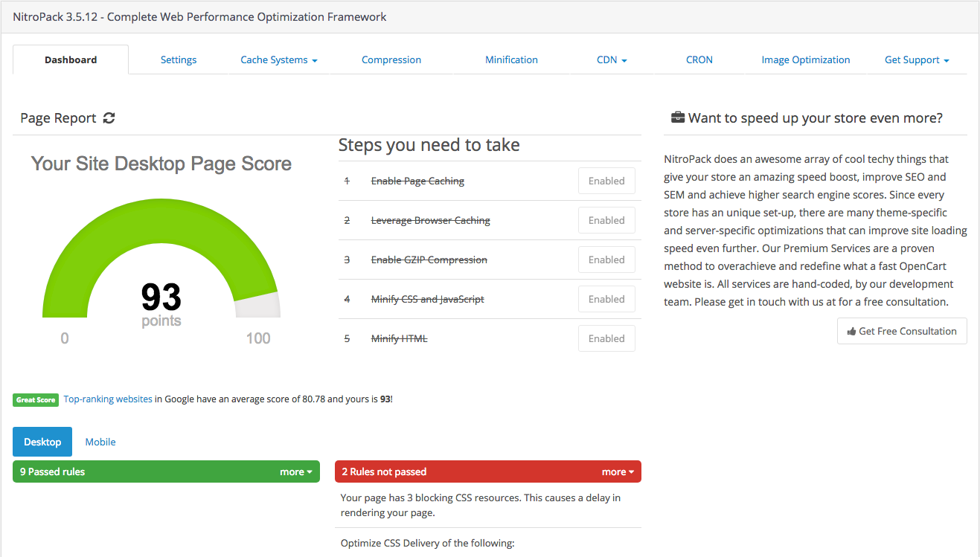The image size is (980, 557).
Task: Click the NitroPack 3.5.12 header title
Action: tap(199, 16)
